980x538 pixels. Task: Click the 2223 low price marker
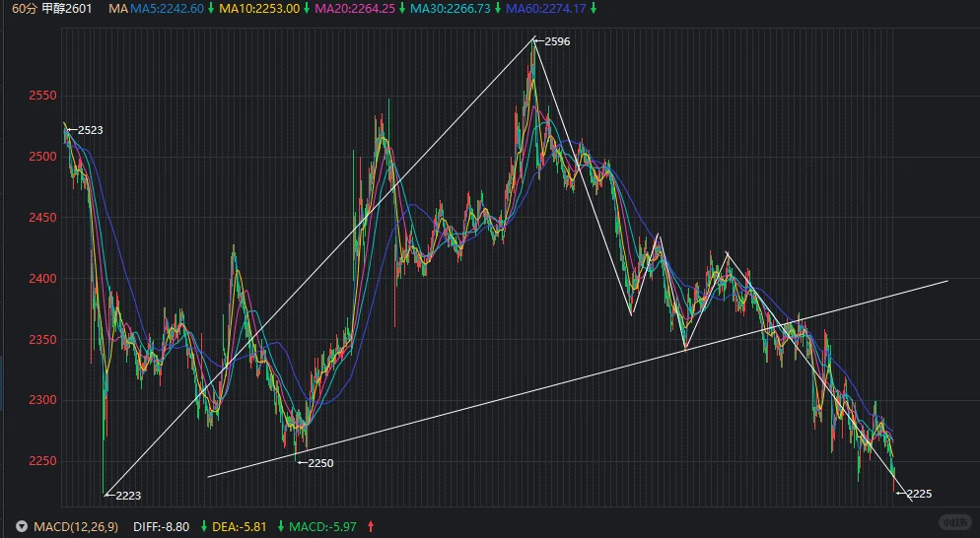(123, 496)
